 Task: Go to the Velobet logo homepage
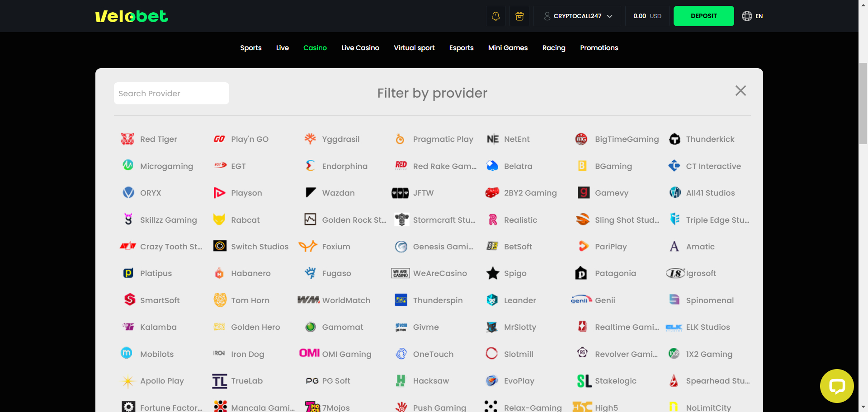click(x=132, y=16)
